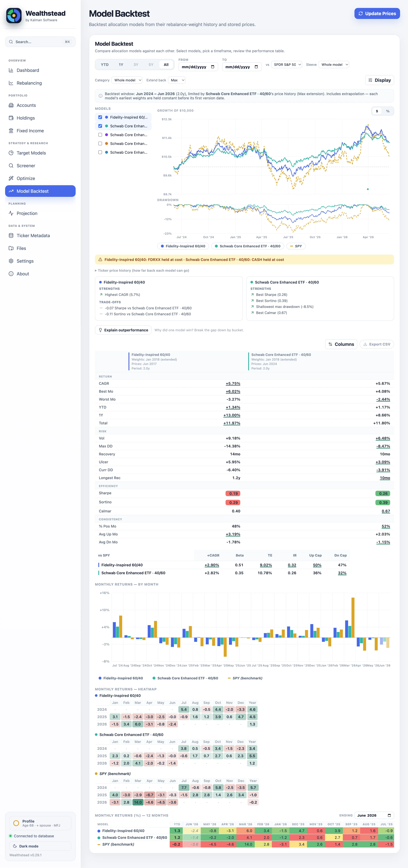Viewport: 408px width, 868px height.
Task: Open the Target Models sidebar link
Action: tap(40, 153)
